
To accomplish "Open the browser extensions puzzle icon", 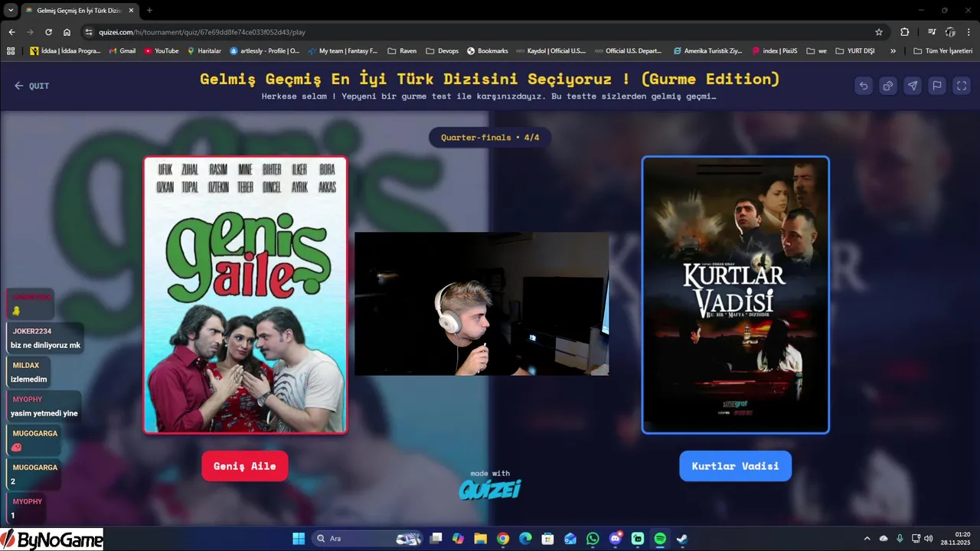I will pos(905,32).
